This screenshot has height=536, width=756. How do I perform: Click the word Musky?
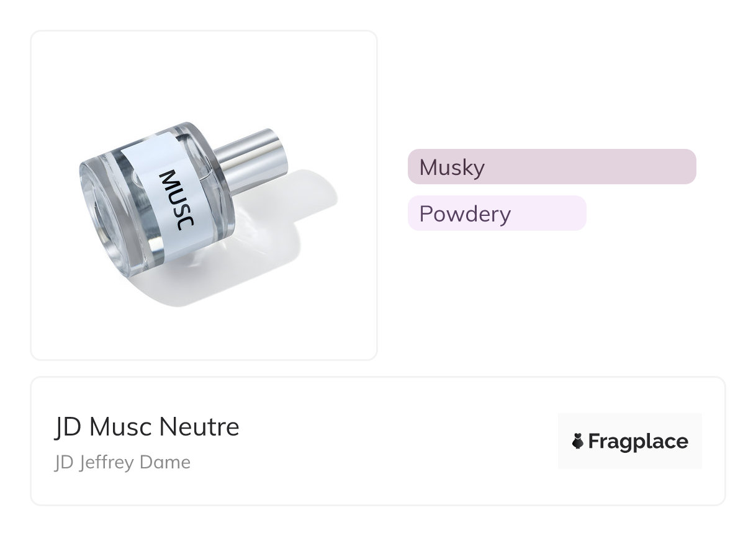pos(452,167)
